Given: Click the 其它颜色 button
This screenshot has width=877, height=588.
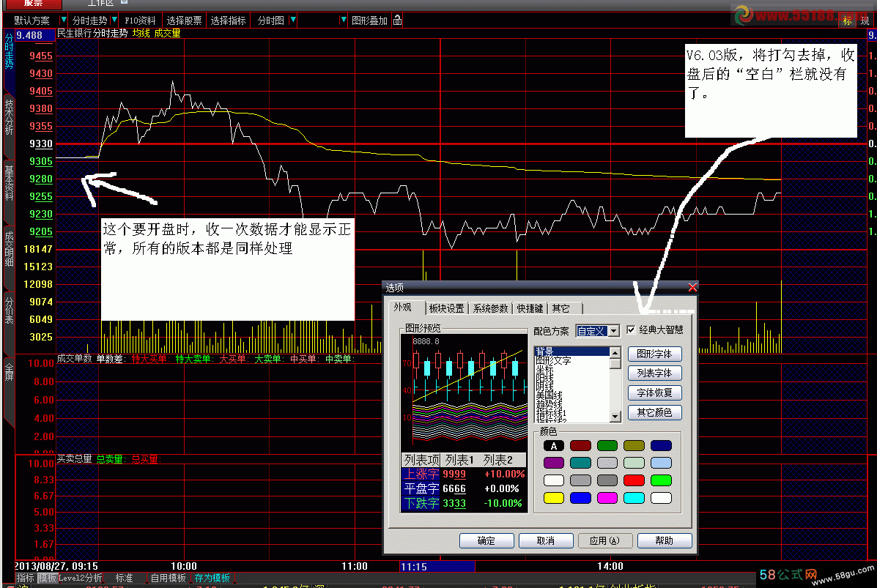Looking at the screenshot, I should pos(654,412).
